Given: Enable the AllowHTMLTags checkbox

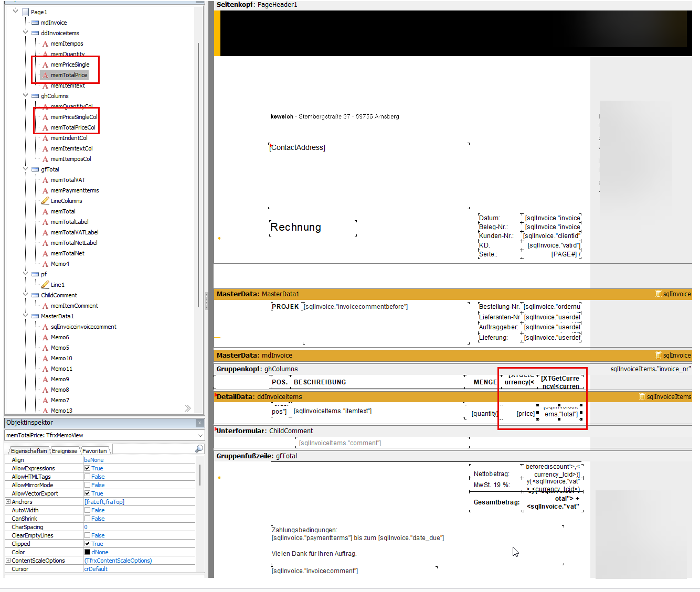Looking at the screenshot, I should click(87, 477).
